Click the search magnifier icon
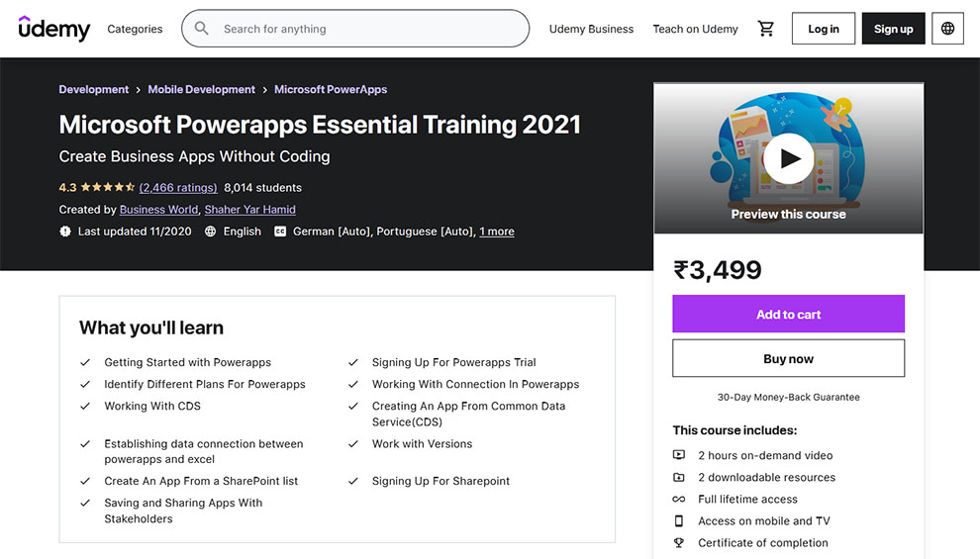 (x=202, y=29)
